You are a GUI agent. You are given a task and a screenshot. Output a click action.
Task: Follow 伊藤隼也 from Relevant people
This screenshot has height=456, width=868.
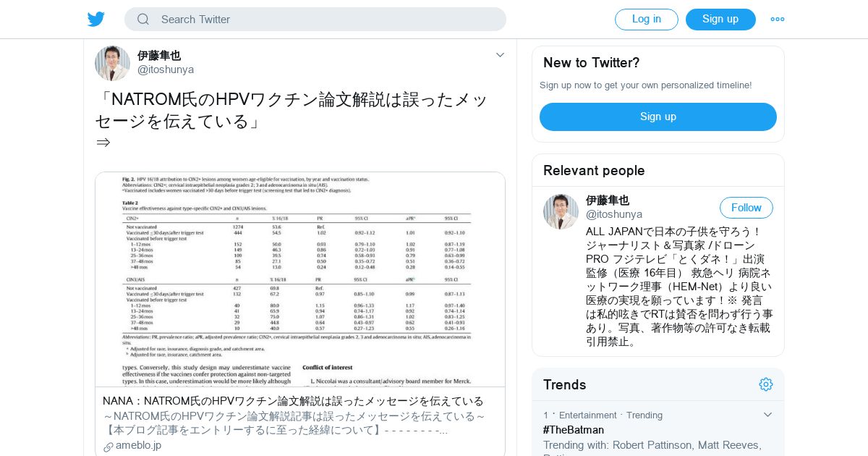pos(746,208)
